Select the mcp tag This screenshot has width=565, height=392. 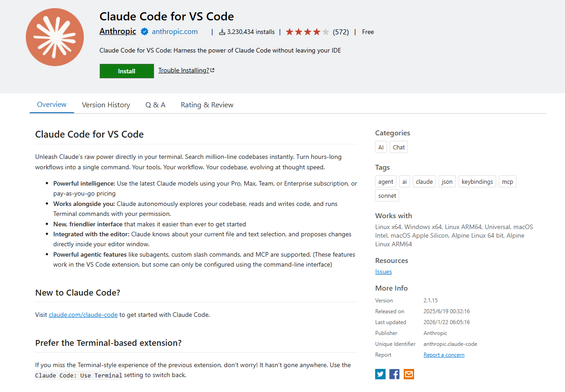point(507,182)
